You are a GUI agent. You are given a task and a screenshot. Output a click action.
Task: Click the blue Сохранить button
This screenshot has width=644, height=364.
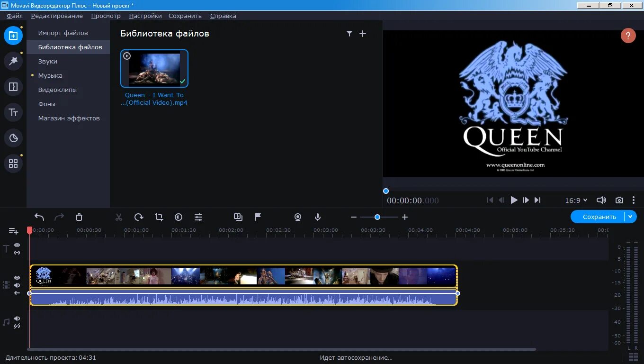599,217
